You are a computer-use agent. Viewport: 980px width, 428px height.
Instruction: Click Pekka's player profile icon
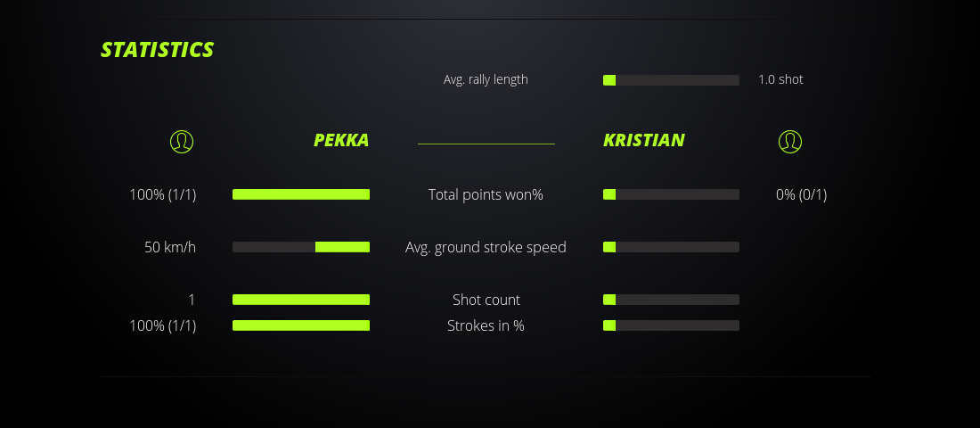[182, 142]
